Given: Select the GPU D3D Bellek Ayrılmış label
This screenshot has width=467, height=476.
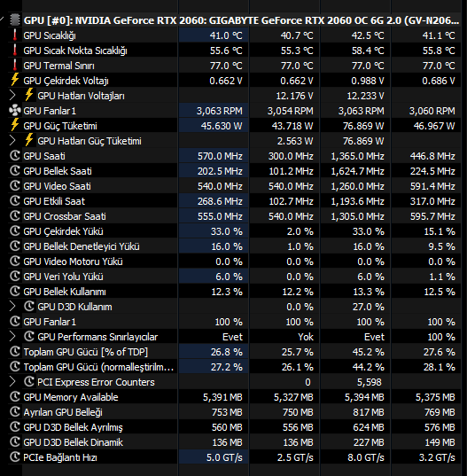Looking at the screenshot, I should coord(73,427).
